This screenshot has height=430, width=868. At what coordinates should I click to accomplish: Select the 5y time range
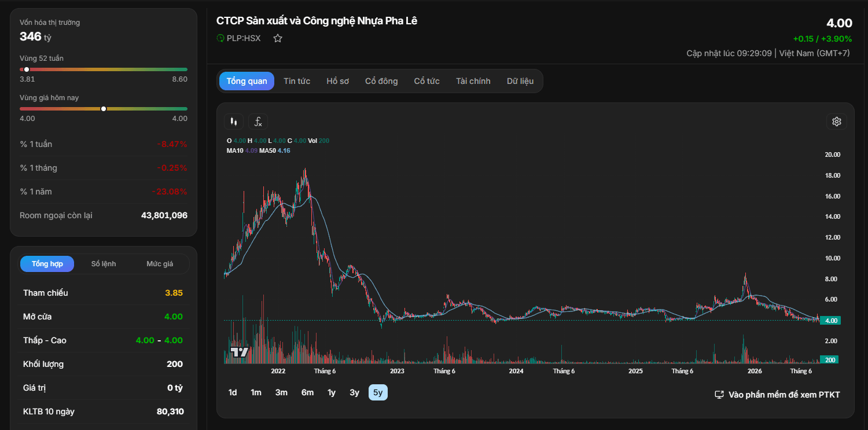[x=378, y=392]
